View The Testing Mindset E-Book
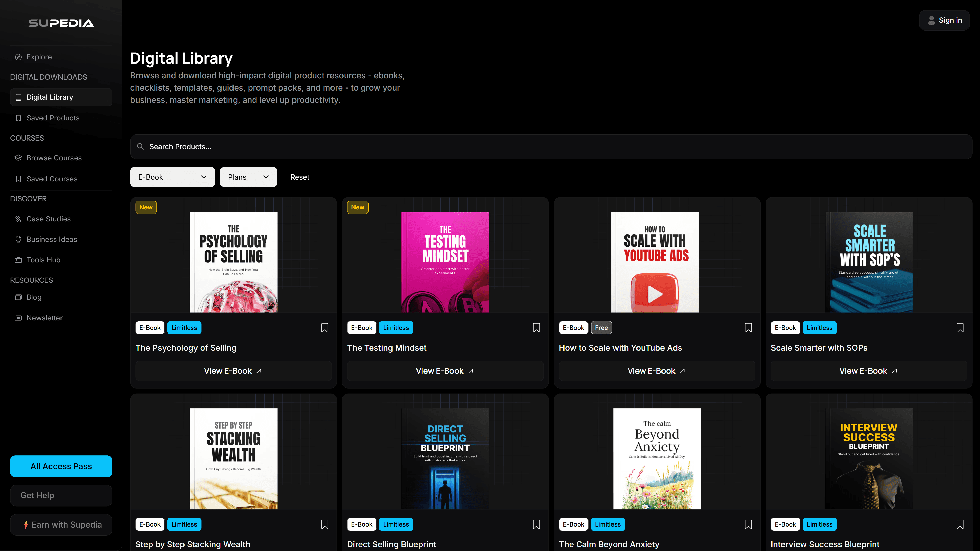 (445, 371)
